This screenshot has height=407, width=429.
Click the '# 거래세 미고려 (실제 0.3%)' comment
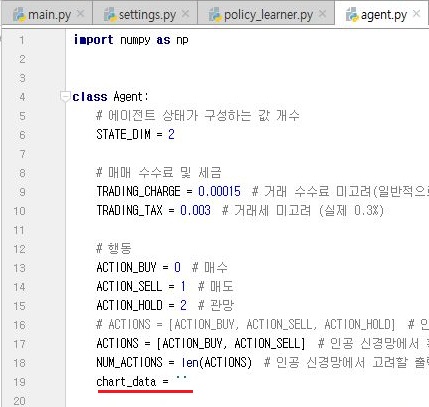303,211
